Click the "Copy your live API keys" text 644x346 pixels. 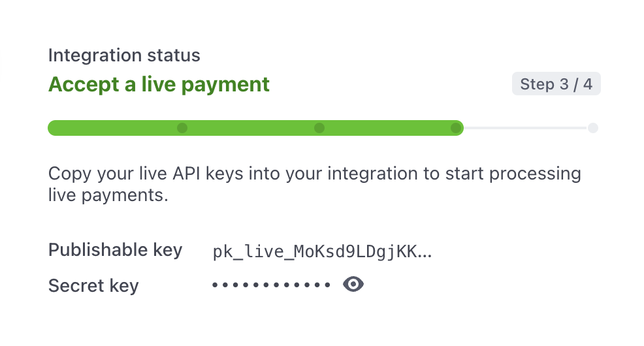click(x=137, y=175)
